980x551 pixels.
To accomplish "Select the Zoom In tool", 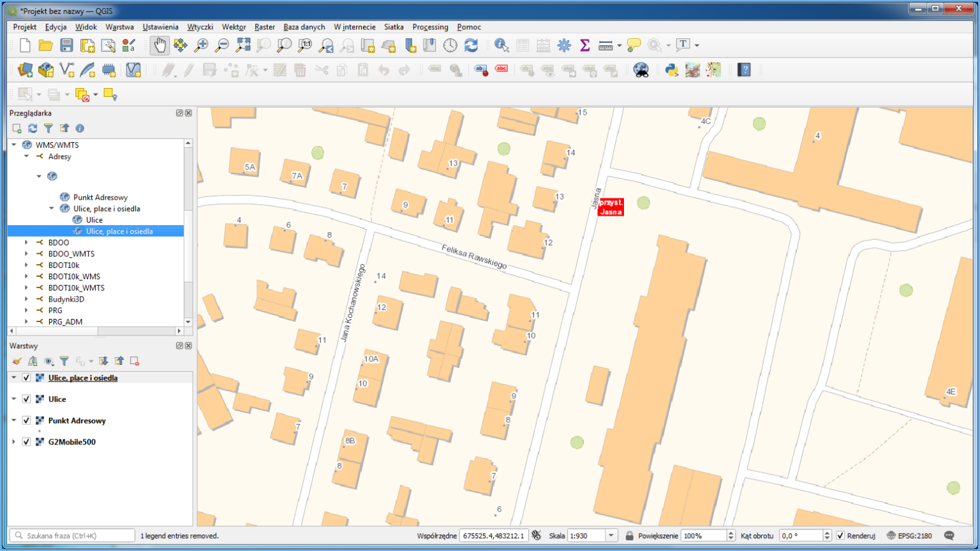I will point(201,45).
